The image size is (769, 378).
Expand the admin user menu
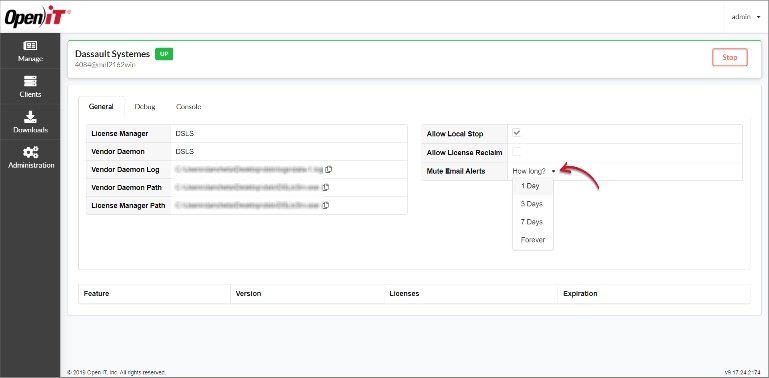pyautogui.click(x=746, y=17)
